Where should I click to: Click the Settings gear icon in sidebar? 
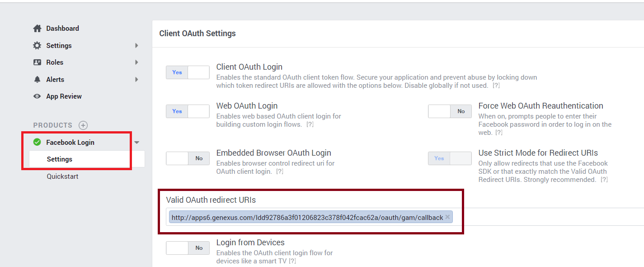[x=37, y=46]
